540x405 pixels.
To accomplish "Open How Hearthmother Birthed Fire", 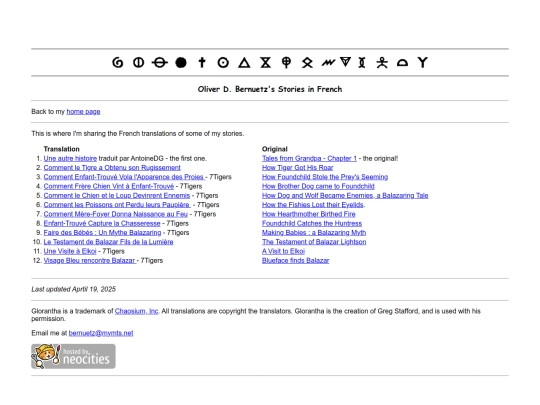I will [x=309, y=214].
